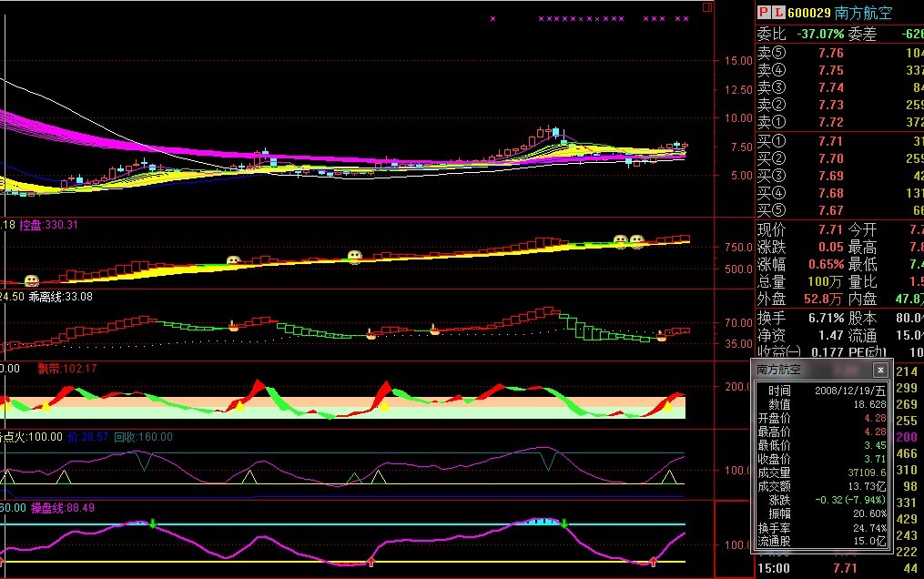Click the 回收:160.00 indicator label
Image resolution: width=924 pixels, height=579 pixels.
[143, 436]
